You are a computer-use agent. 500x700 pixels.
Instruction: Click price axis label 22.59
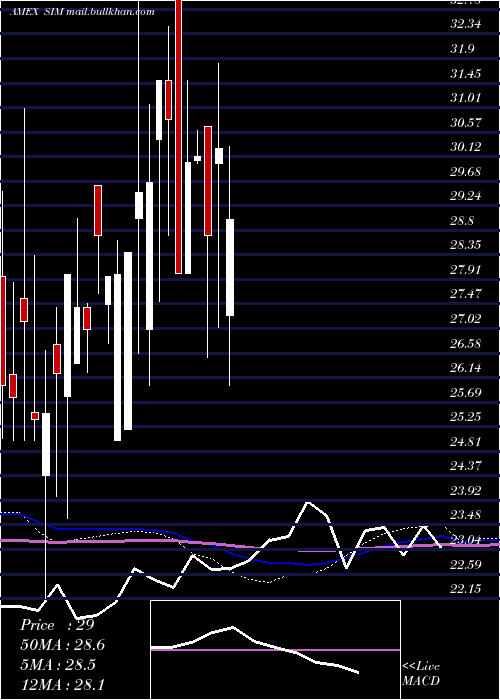click(x=466, y=565)
